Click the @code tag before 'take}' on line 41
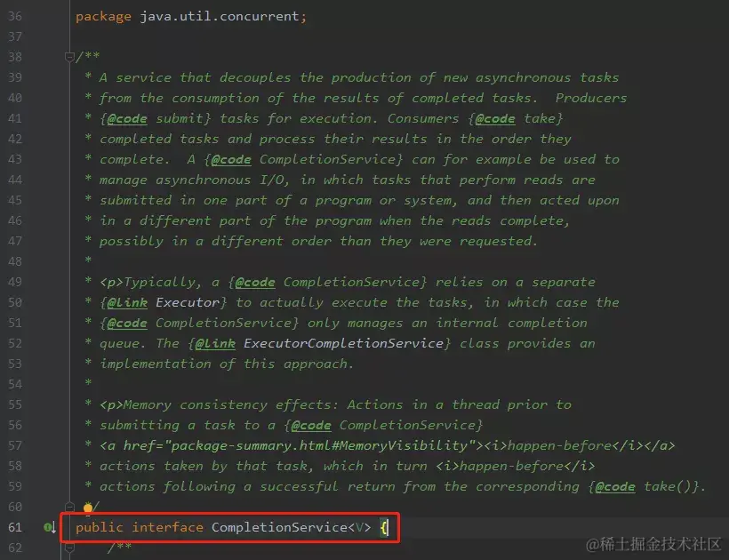Screen dimensions: 729x560 [x=495, y=119]
